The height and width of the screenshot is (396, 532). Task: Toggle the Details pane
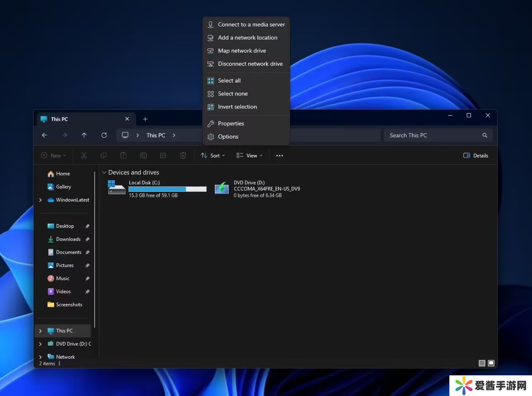476,156
